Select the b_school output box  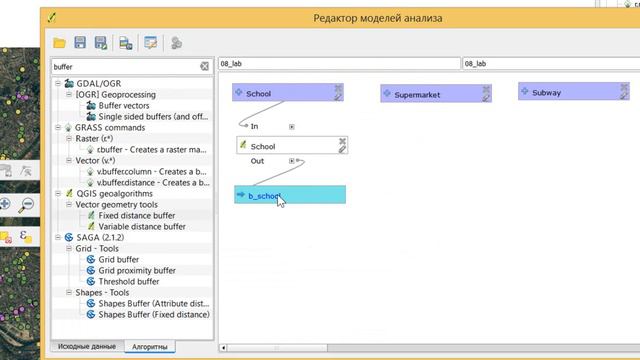point(290,195)
